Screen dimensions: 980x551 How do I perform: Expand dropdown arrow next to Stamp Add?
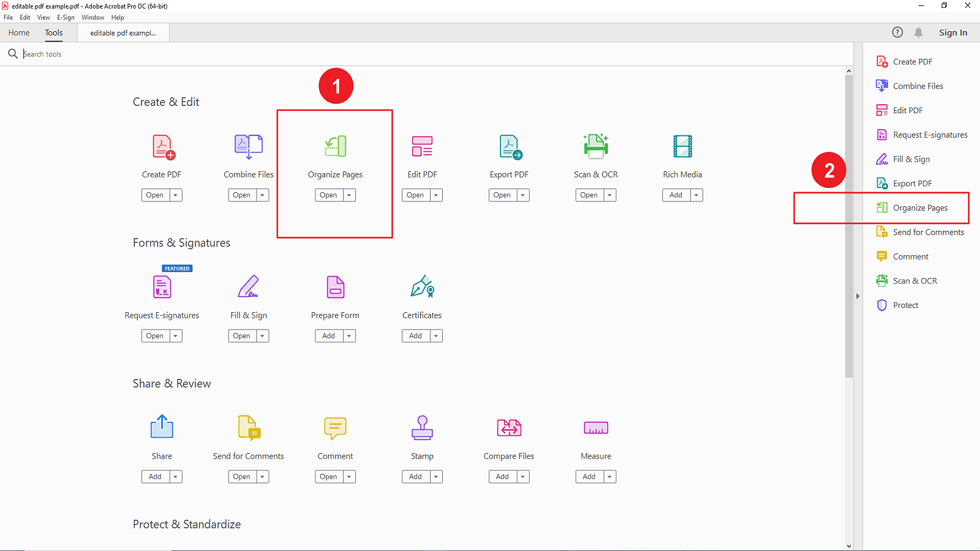436,477
